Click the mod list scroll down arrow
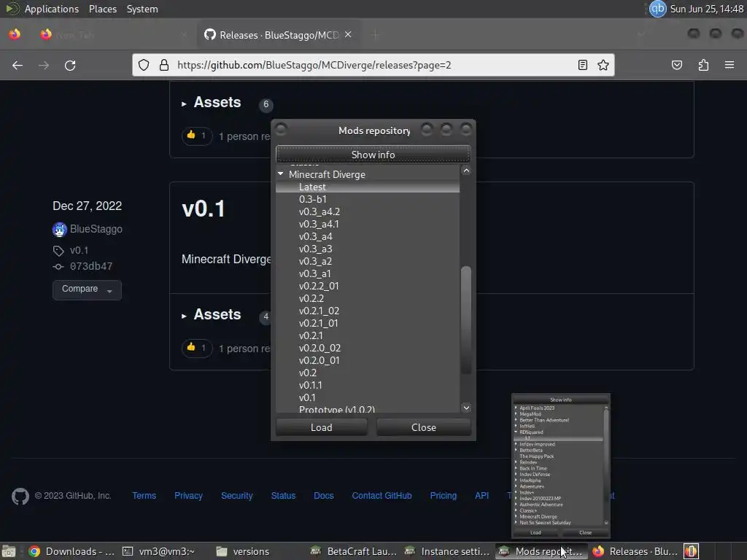Screen dimensions: 747x560 tap(466, 408)
